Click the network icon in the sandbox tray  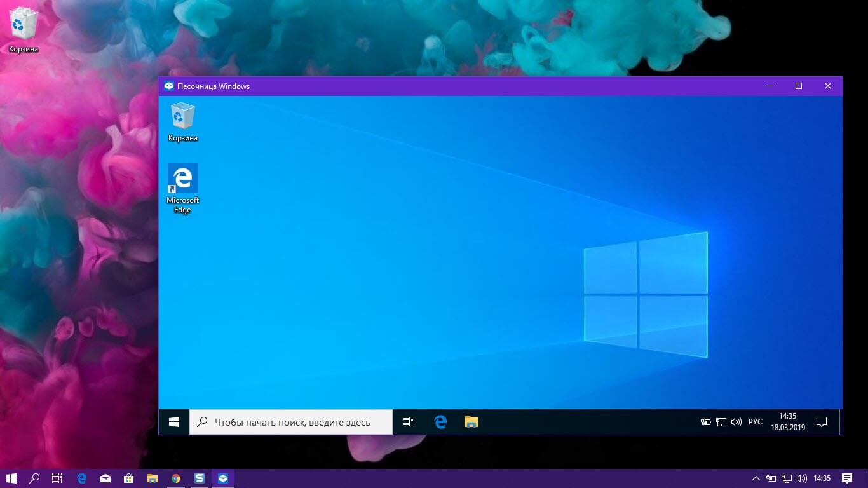click(x=721, y=421)
